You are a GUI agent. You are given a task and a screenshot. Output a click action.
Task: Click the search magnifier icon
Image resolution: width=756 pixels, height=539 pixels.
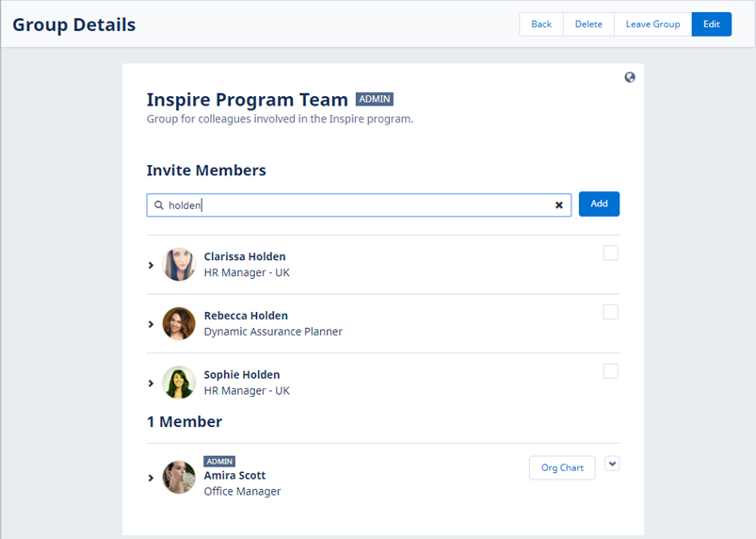159,204
